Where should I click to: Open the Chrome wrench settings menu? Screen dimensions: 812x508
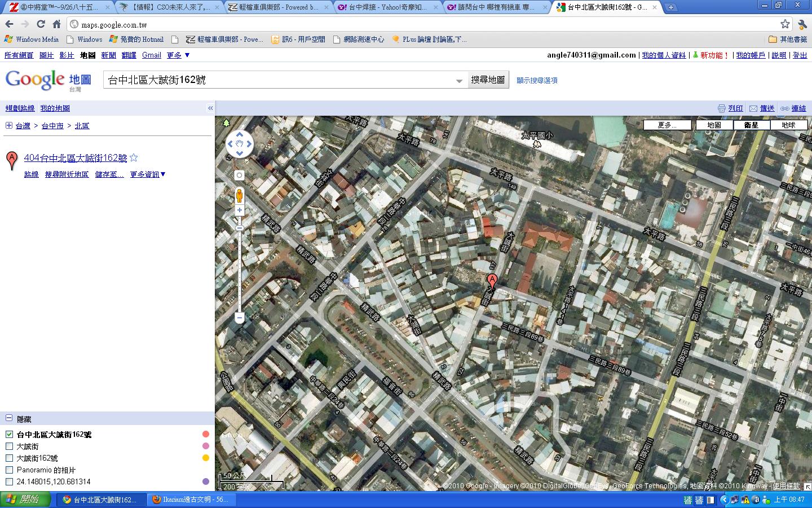pyautogui.click(x=802, y=24)
